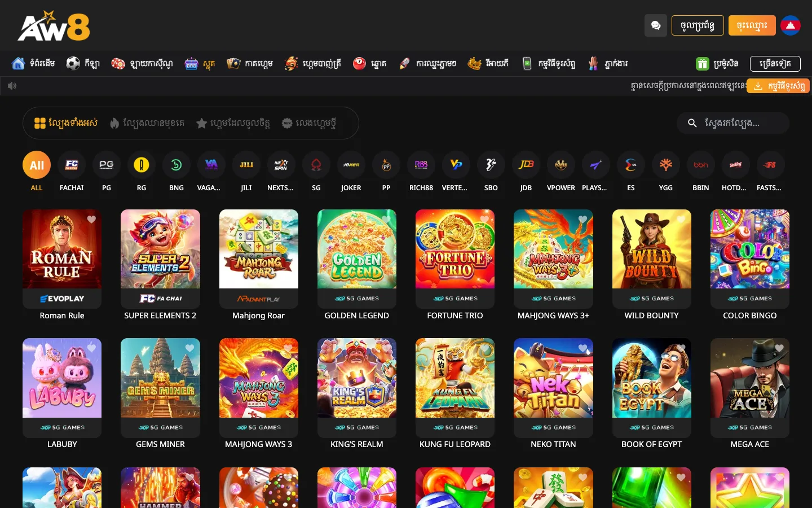Select the JOKER provider icon
The height and width of the screenshot is (508, 812).
351,165
